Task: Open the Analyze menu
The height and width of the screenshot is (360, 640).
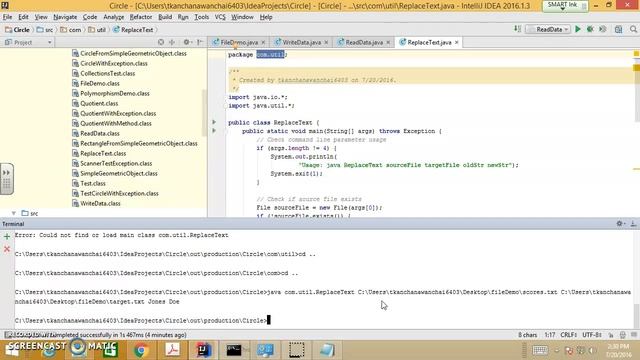Action: point(113,17)
